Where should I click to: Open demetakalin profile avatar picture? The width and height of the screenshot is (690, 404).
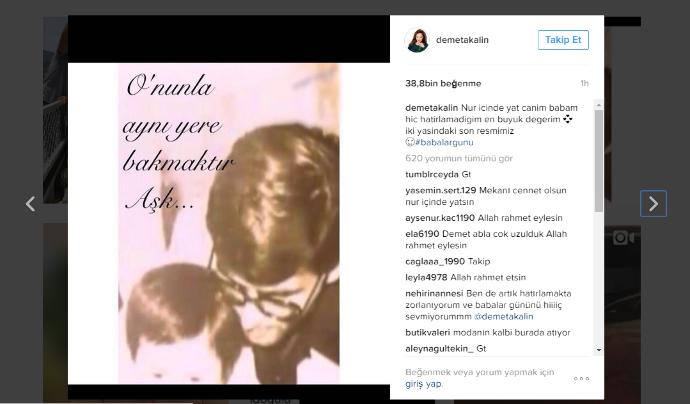click(x=416, y=40)
